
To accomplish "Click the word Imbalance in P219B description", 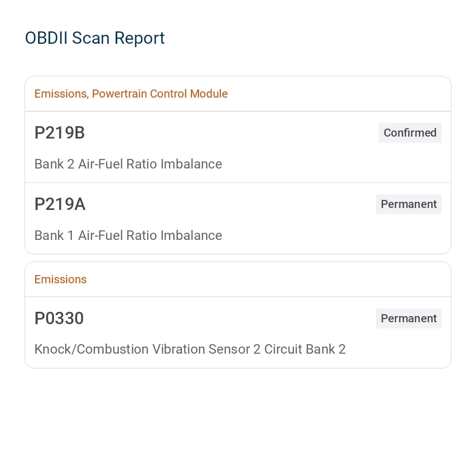I will tap(191, 164).
